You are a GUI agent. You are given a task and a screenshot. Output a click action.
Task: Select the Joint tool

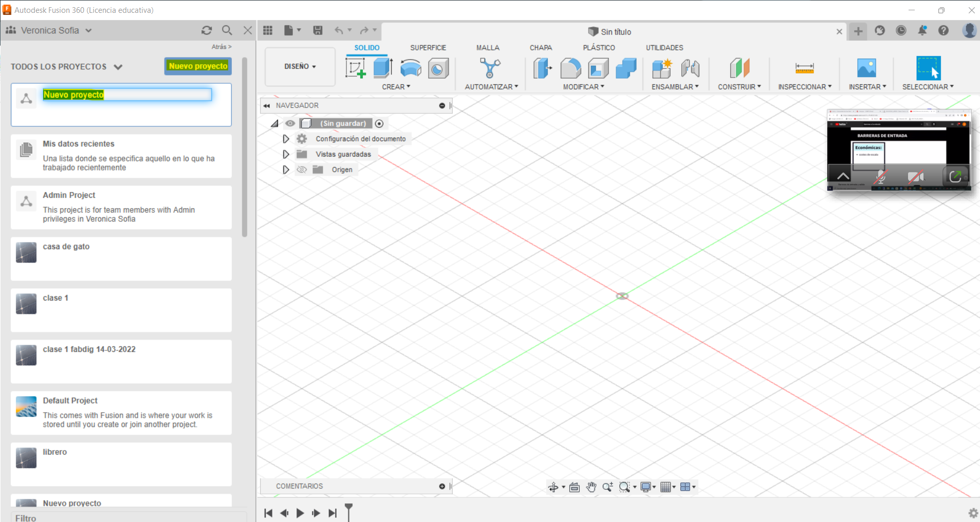coord(690,68)
